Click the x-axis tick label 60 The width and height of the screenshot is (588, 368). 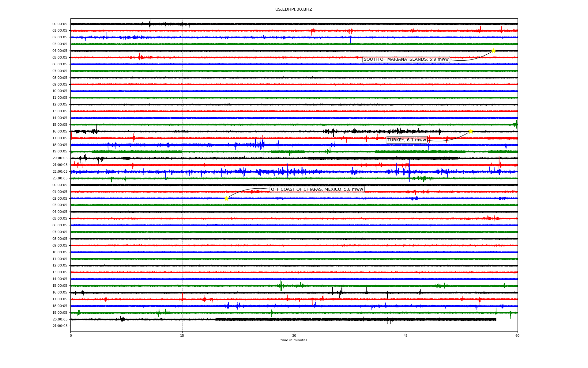click(517, 336)
